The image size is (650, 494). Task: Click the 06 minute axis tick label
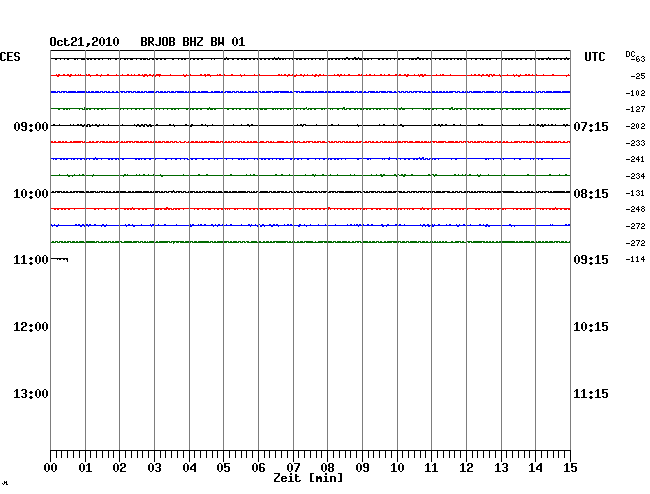click(x=258, y=468)
